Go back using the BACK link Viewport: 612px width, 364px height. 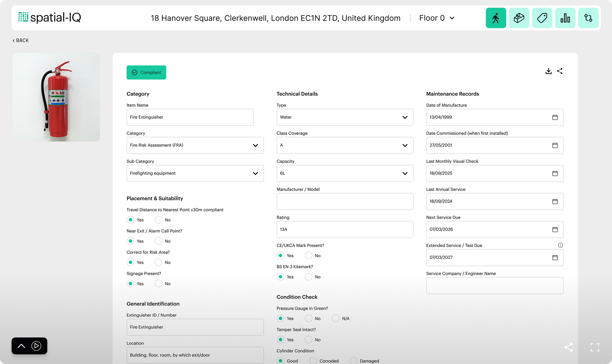coord(21,40)
